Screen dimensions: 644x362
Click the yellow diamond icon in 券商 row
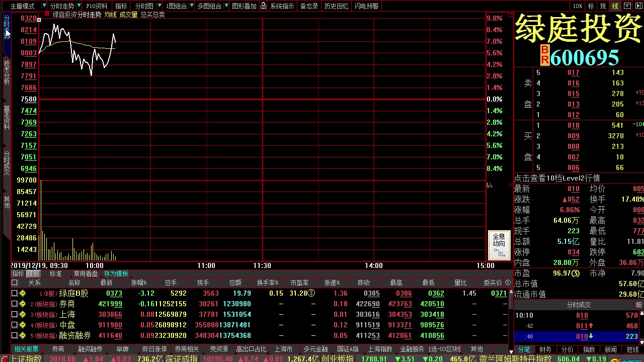22,304
